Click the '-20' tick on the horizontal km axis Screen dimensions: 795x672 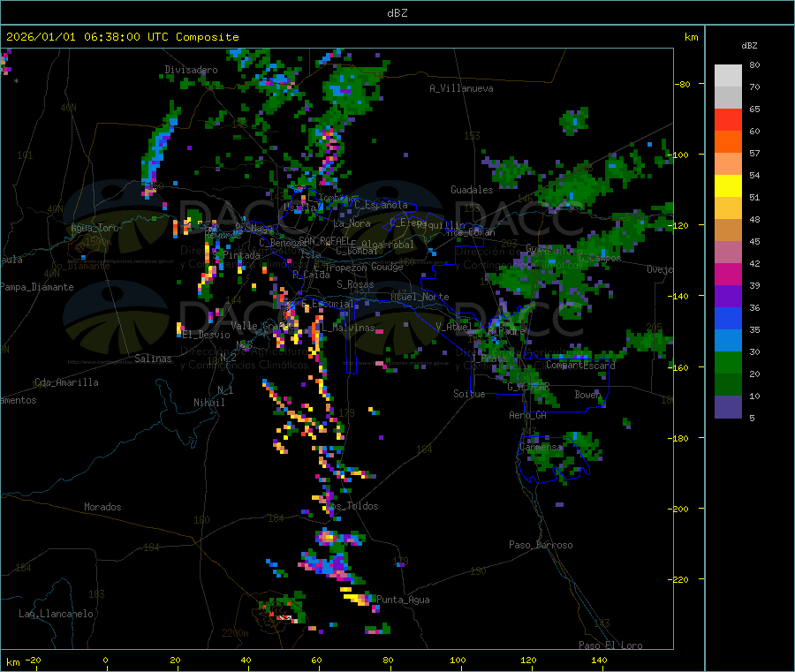(34, 660)
